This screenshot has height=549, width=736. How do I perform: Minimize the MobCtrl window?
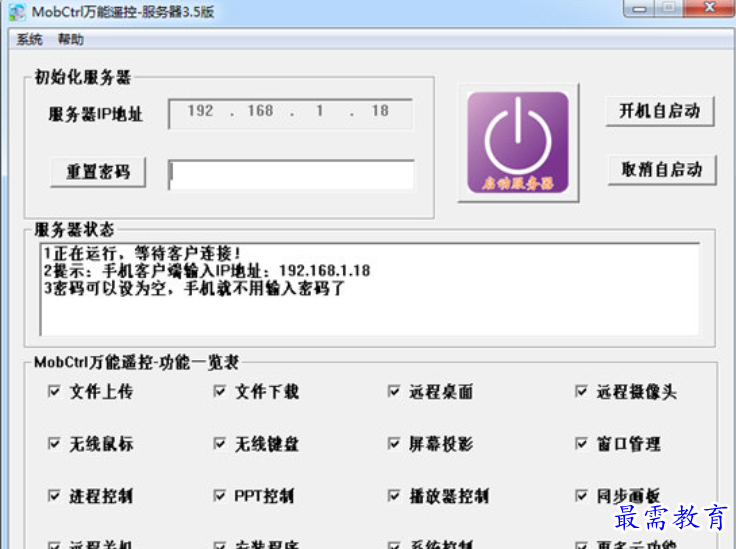click(x=639, y=8)
